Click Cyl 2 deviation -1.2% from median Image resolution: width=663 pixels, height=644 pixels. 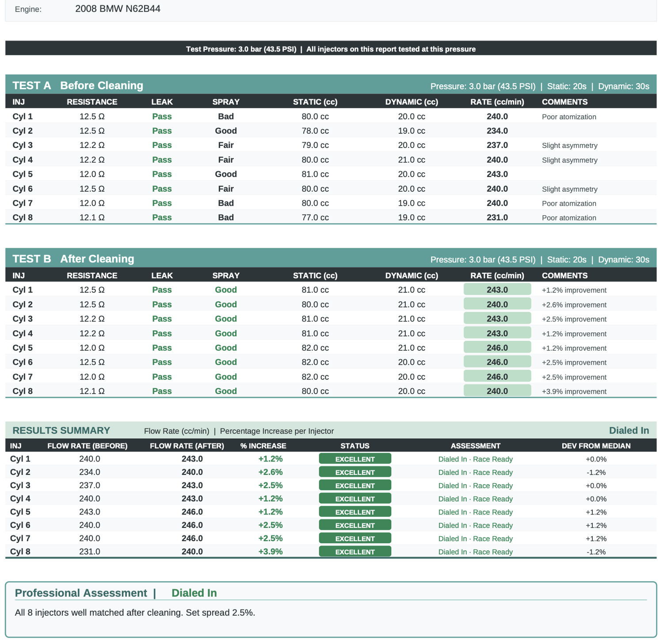tap(596, 472)
